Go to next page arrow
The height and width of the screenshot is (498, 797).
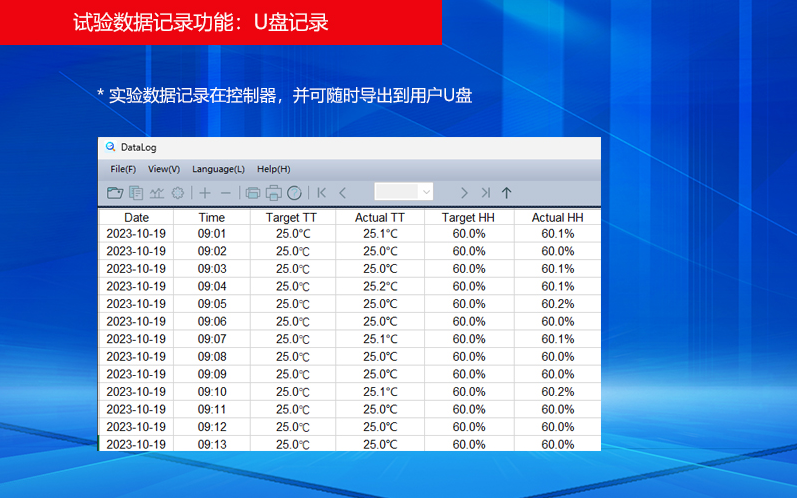click(464, 193)
